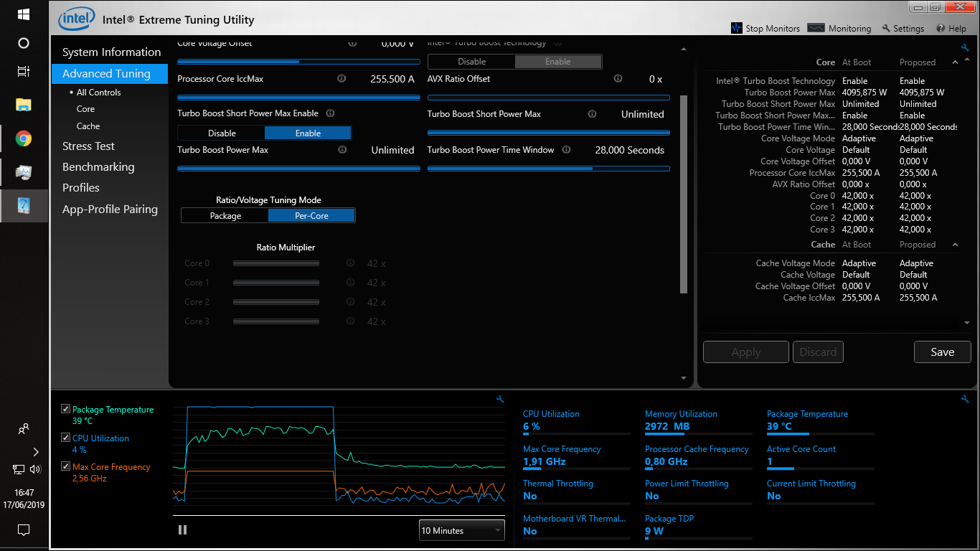The height and width of the screenshot is (551, 980).
Task: Open Cache tuning sub-item
Action: click(x=88, y=126)
